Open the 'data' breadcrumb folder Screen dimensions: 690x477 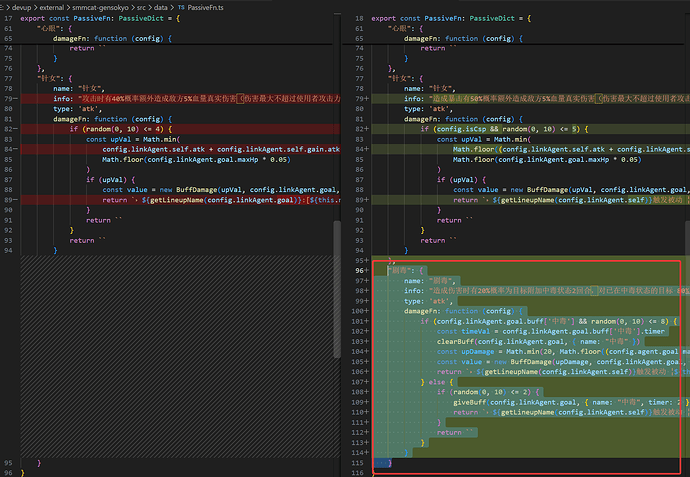(x=161, y=7)
